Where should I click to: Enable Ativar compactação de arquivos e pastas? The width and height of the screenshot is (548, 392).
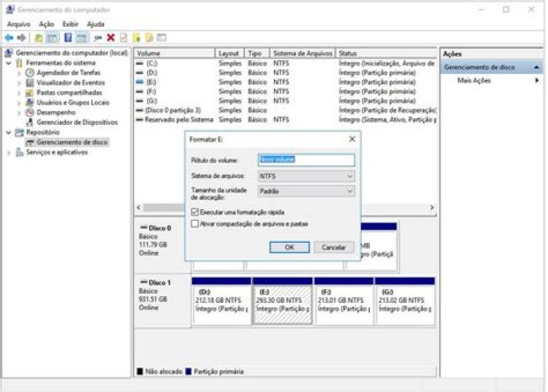(x=195, y=224)
